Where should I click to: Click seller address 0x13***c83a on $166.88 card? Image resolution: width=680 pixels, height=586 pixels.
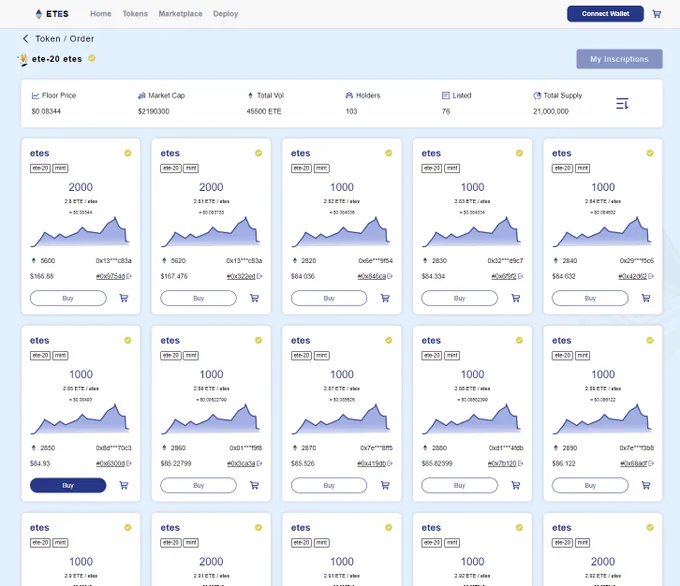click(x=114, y=261)
